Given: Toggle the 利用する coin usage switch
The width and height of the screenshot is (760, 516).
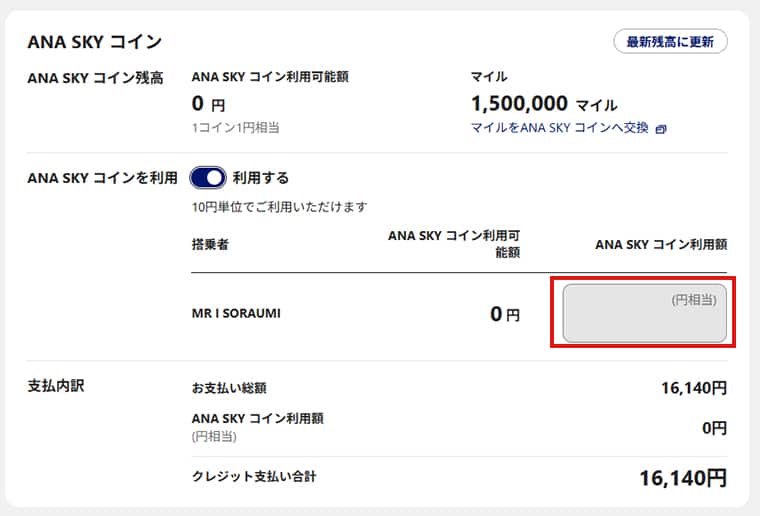Looking at the screenshot, I should (208, 178).
